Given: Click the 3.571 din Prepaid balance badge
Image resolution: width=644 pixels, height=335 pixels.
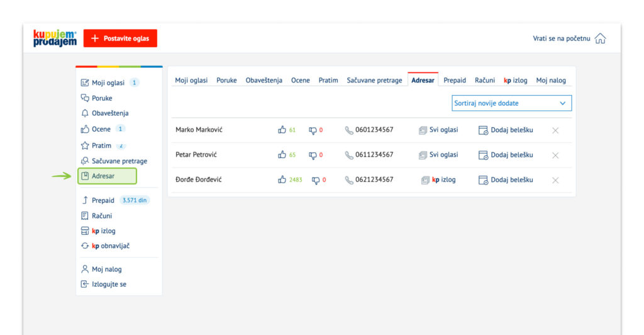Looking at the screenshot, I should pos(135,200).
